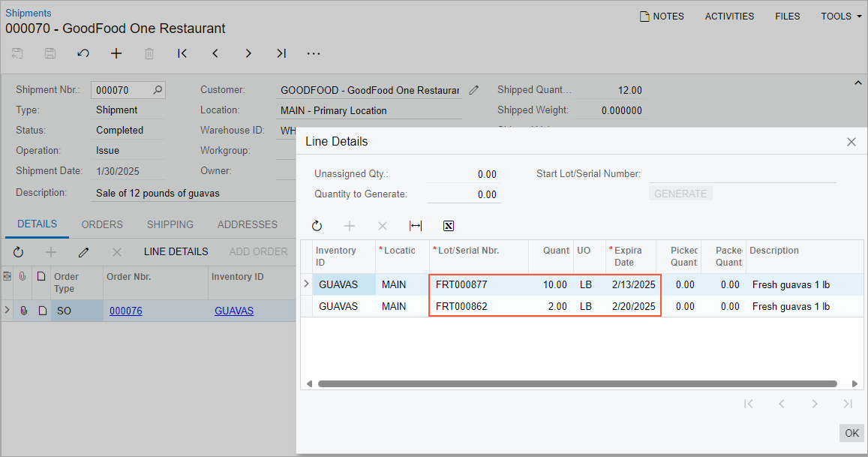Close the Line Details dialog

(x=851, y=142)
